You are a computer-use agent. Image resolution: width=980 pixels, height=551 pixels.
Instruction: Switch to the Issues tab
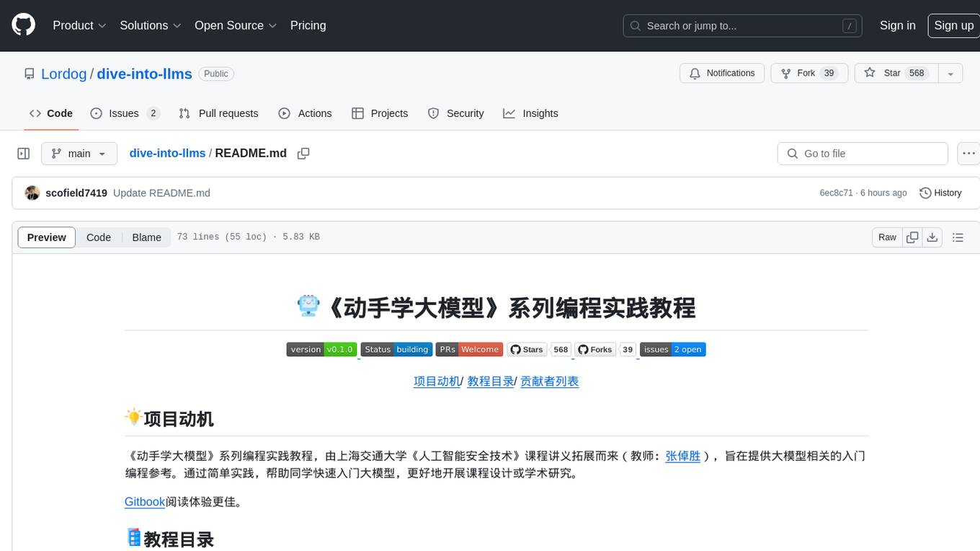click(x=125, y=113)
